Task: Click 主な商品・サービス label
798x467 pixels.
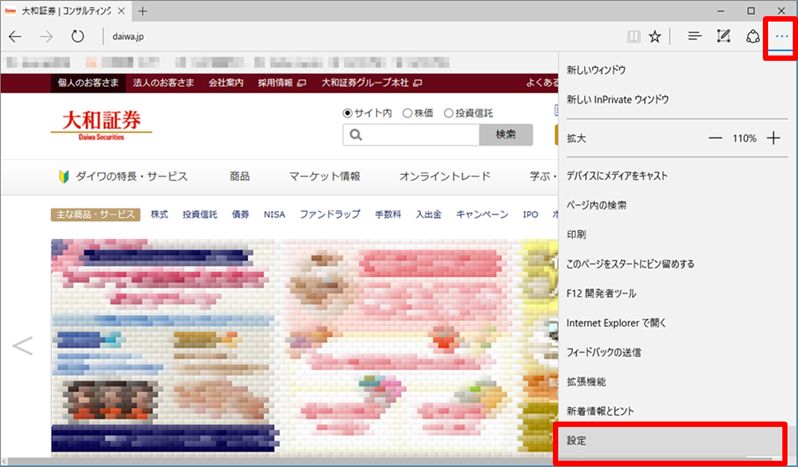Action: (x=95, y=214)
